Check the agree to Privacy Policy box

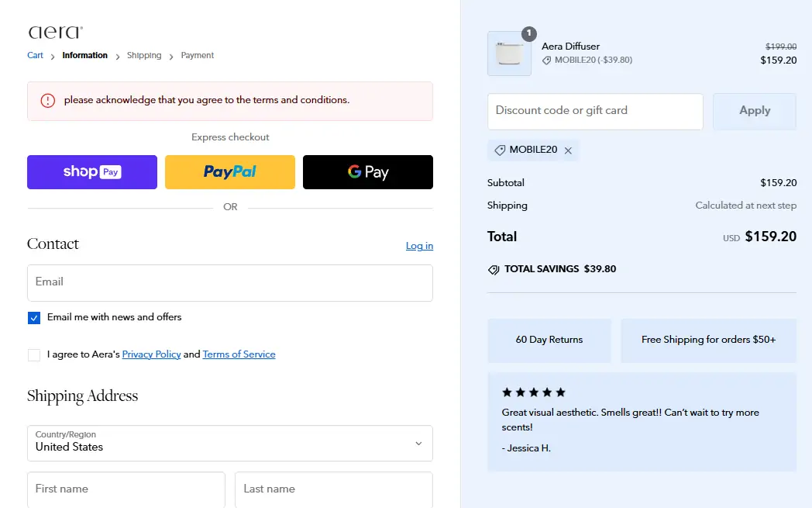point(34,354)
